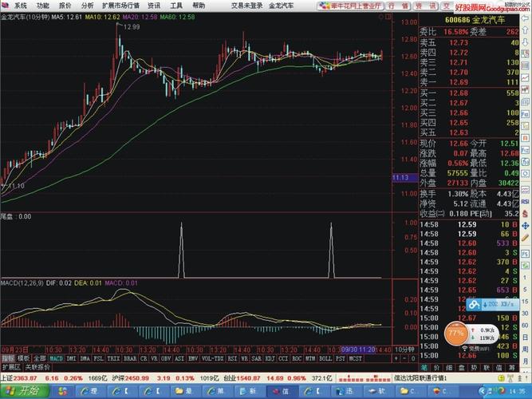Select the TRIX indicator tab

click(x=113, y=358)
